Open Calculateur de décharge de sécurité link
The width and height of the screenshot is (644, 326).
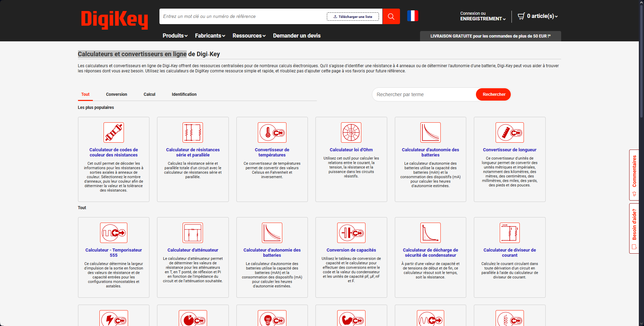[x=430, y=253]
